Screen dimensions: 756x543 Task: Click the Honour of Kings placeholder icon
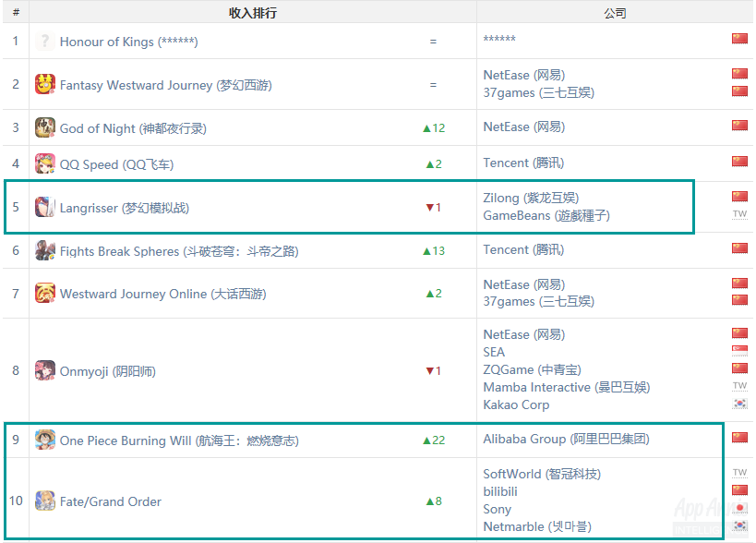[x=45, y=42]
